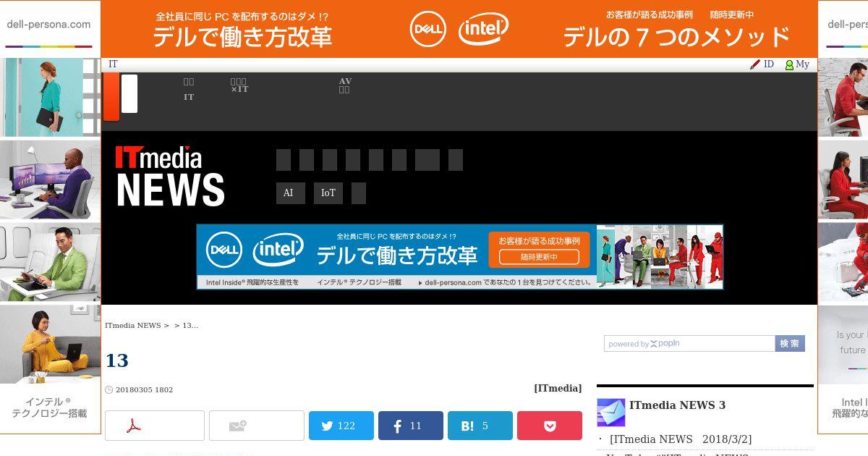Screen dimensions: 868x456
Task: Share article on Twitter (122)
Action: (x=341, y=426)
